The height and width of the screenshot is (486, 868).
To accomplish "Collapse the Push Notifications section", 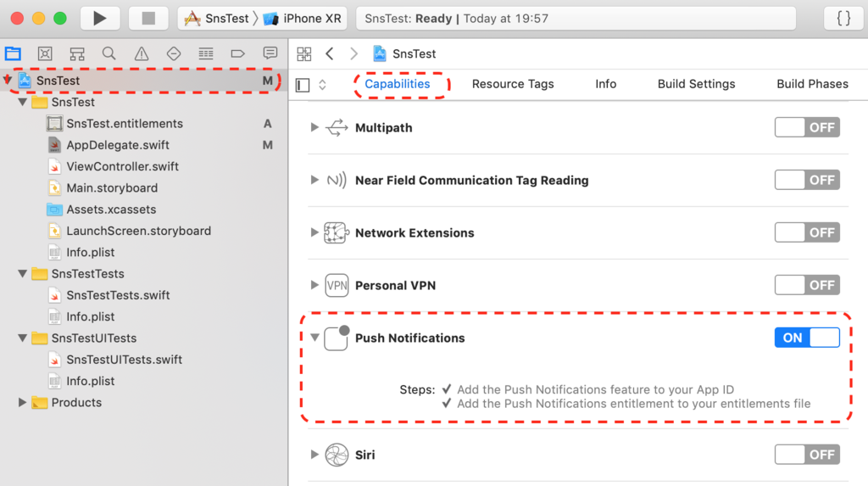I will (314, 338).
